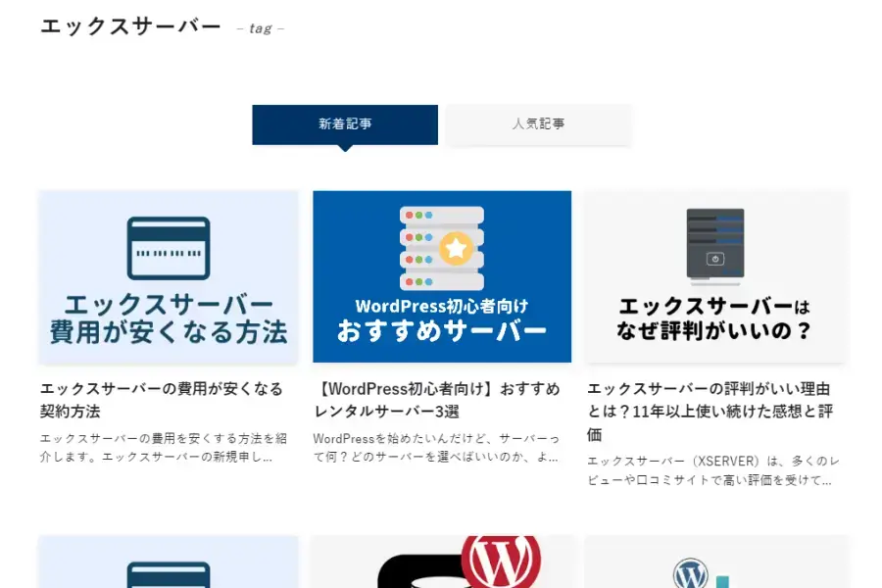Open second-row thumbnail with credit card
The width and height of the screenshot is (882, 588).
[169, 562]
